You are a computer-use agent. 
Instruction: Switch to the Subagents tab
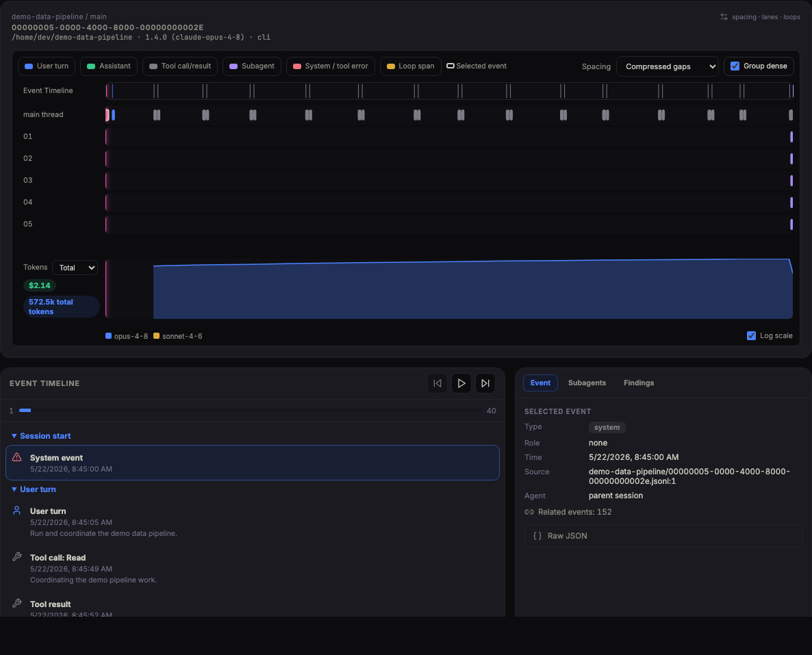tap(587, 383)
